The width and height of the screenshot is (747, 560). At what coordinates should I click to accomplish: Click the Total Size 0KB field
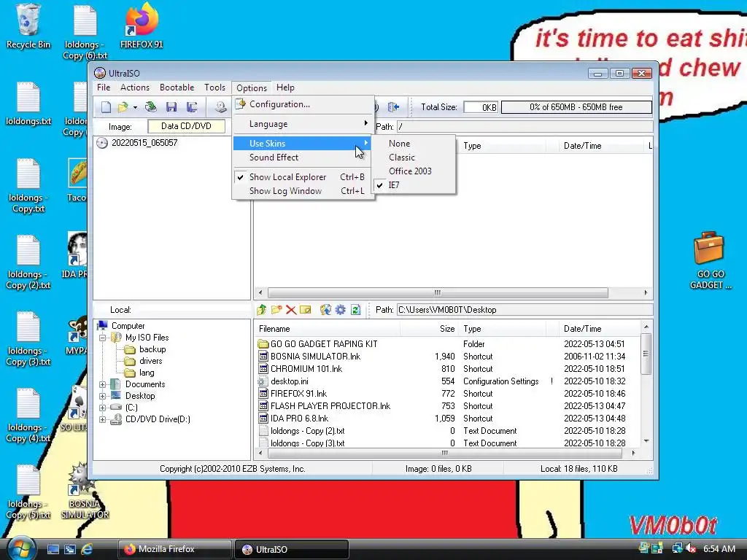(x=481, y=107)
